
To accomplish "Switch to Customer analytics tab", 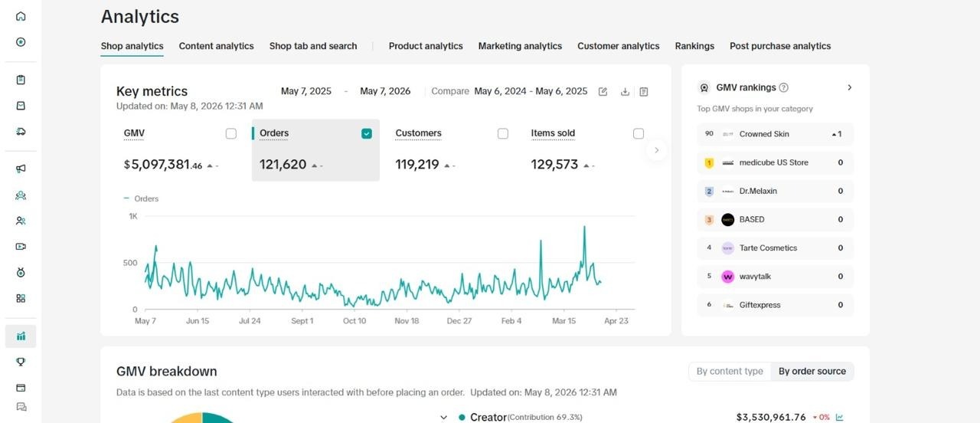I will [x=619, y=46].
